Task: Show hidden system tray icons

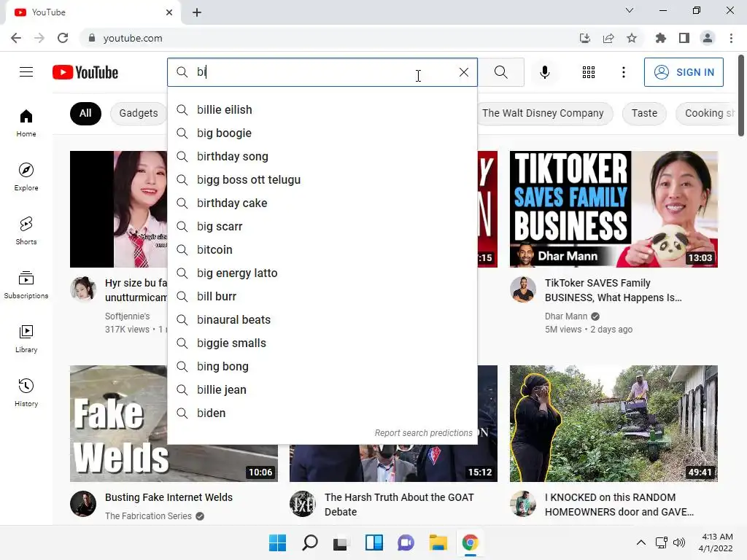Action: tap(641, 542)
